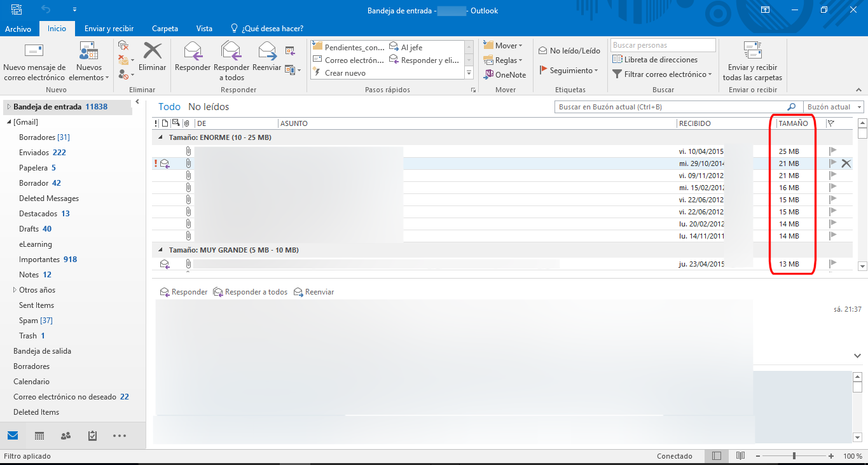Screen dimensions: 868x465
Task: Toggle the flag on the 13 MB message
Action: 833,263
